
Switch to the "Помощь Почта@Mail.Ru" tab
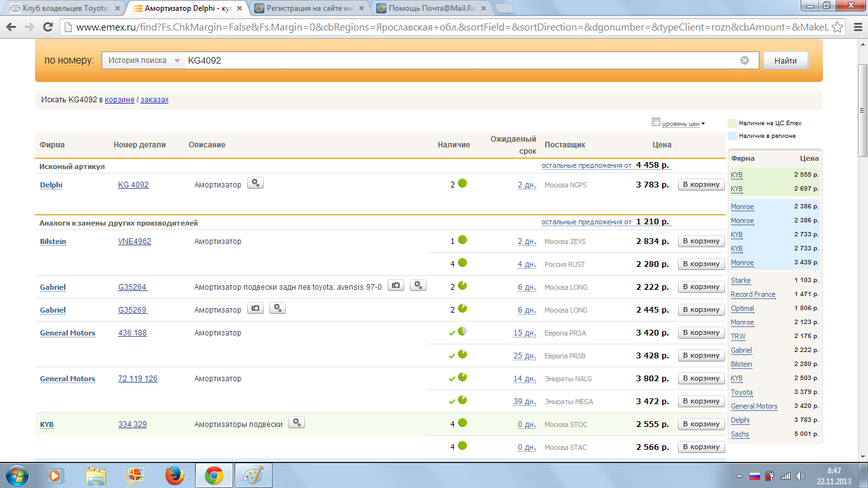[431, 8]
